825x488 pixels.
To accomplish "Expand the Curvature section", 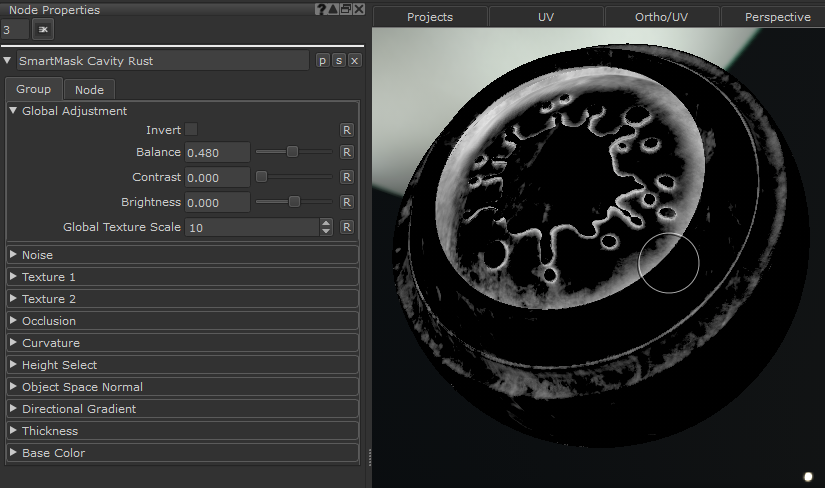I will point(13,343).
